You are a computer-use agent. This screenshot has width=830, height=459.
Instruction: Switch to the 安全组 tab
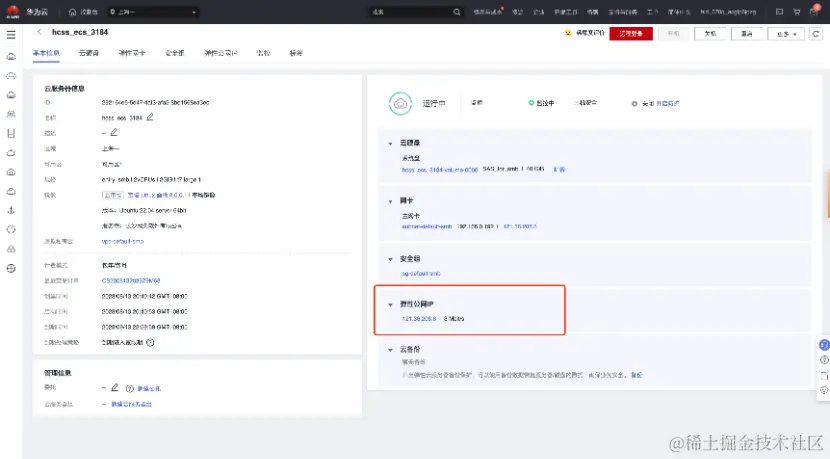175,53
